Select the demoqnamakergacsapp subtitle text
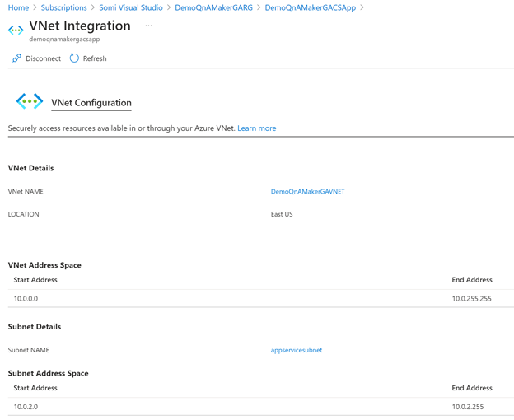The width and height of the screenshot is (514, 420). click(64, 40)
